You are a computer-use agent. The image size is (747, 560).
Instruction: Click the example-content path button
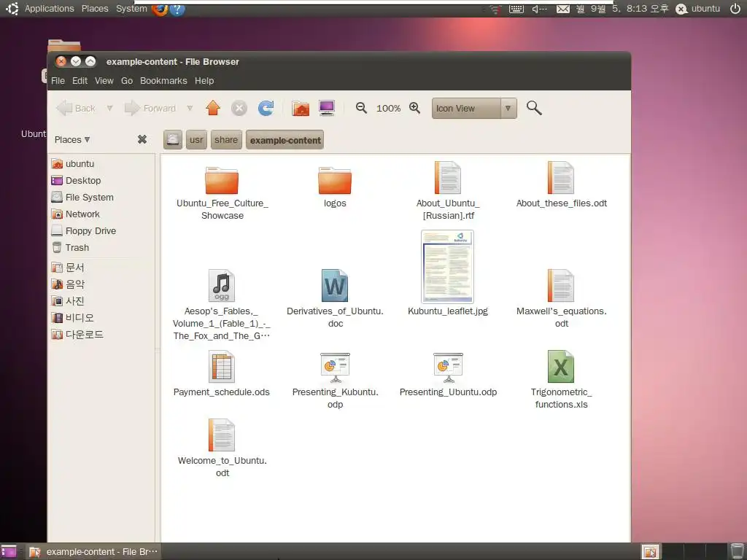(285, 140)
